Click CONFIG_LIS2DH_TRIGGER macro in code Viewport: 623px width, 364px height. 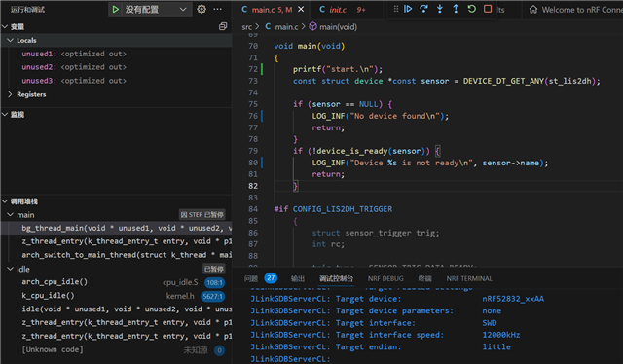pos(342,209)
